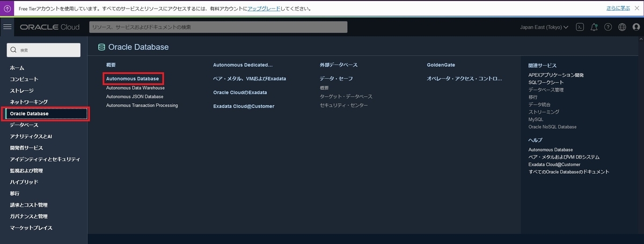Open SQLワークシート related service
This screenshot has width=644, height=244.
pyautogui.click(x=545, y=82)
